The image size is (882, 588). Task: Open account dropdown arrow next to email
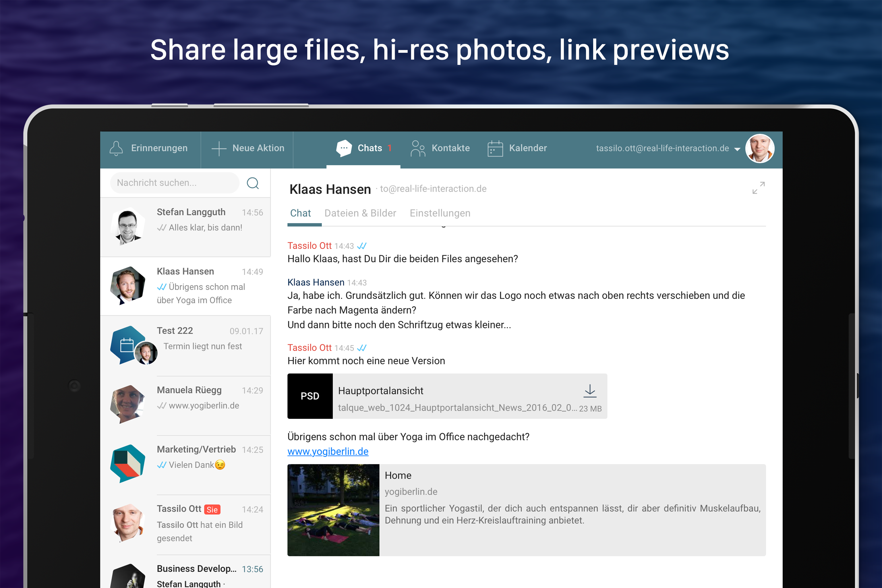coord(737,149)
